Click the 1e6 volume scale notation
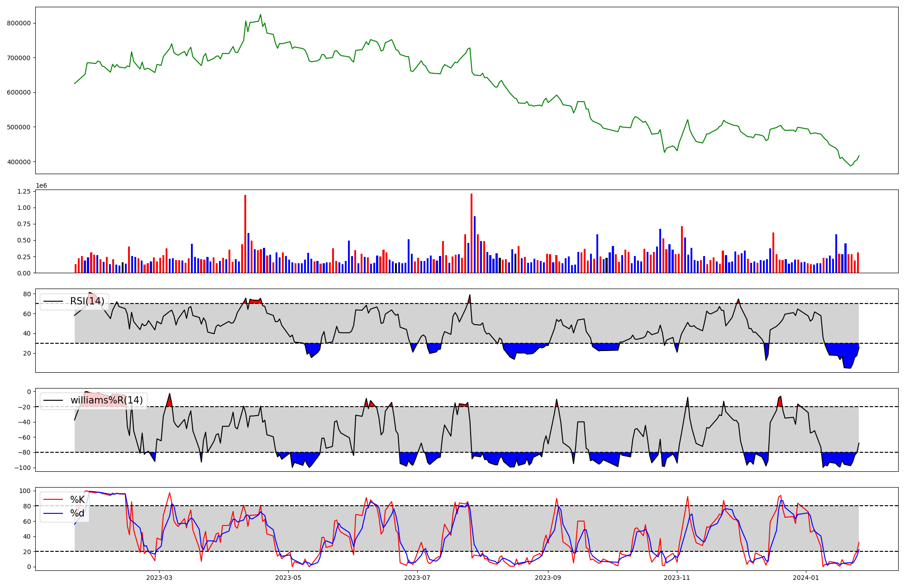This screenshot has width=905, height=588. click(41, 185)
